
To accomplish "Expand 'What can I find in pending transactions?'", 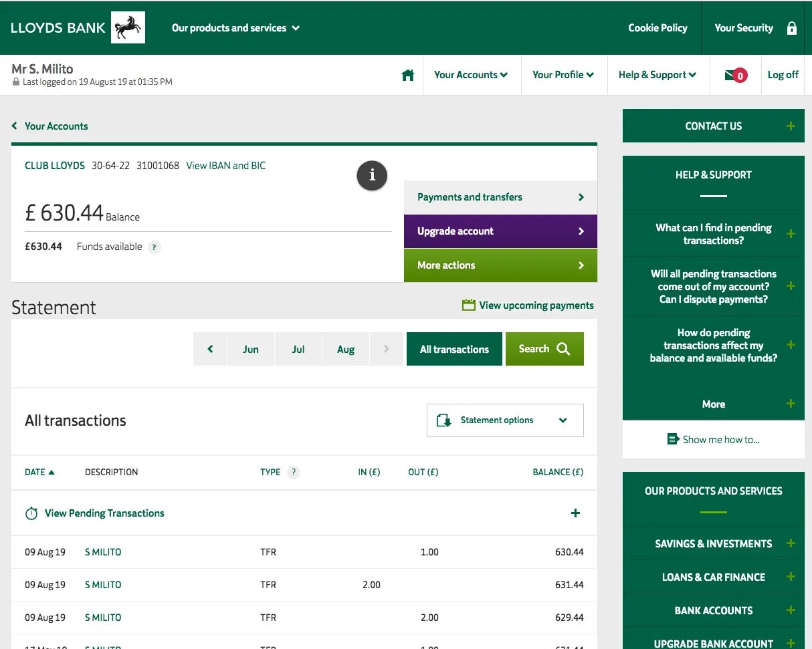I will tap(714, 234).
